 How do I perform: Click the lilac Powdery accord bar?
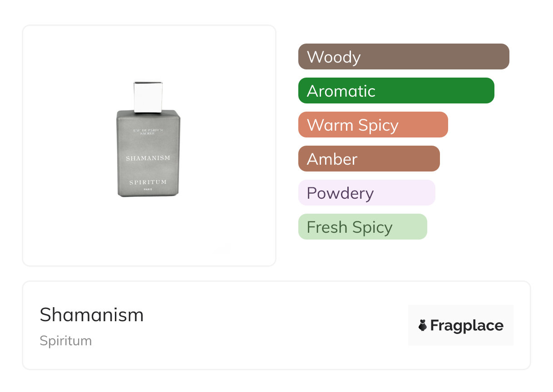pyautogui.click(x=366, y=193)
